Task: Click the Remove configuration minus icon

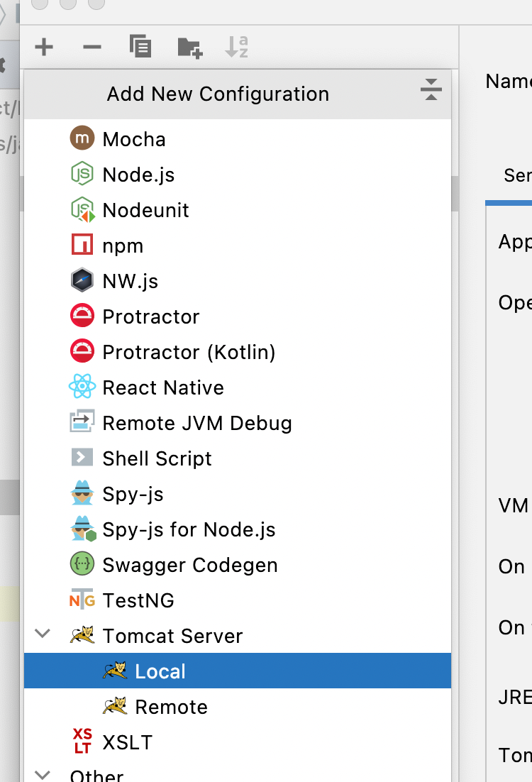Action: 92,48
